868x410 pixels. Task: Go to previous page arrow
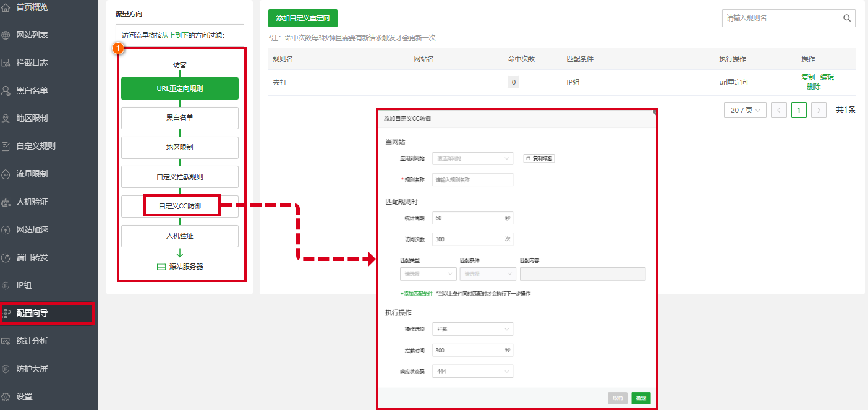[779, 110]
